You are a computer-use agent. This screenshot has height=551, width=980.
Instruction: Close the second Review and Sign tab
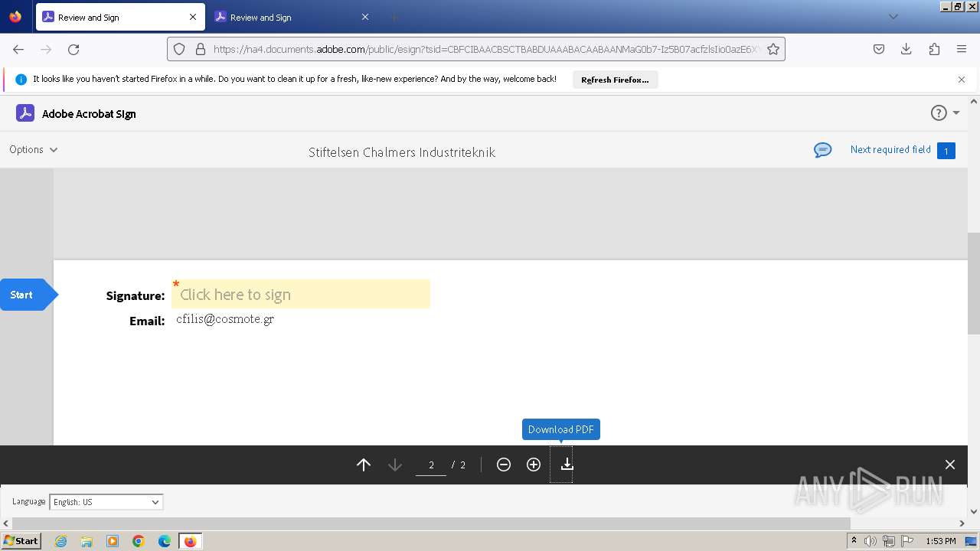[x=365, y=17]
